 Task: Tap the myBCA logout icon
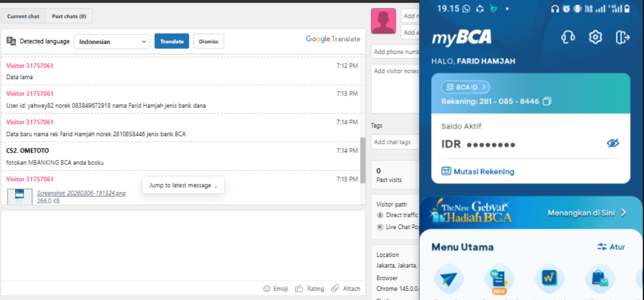622,37
